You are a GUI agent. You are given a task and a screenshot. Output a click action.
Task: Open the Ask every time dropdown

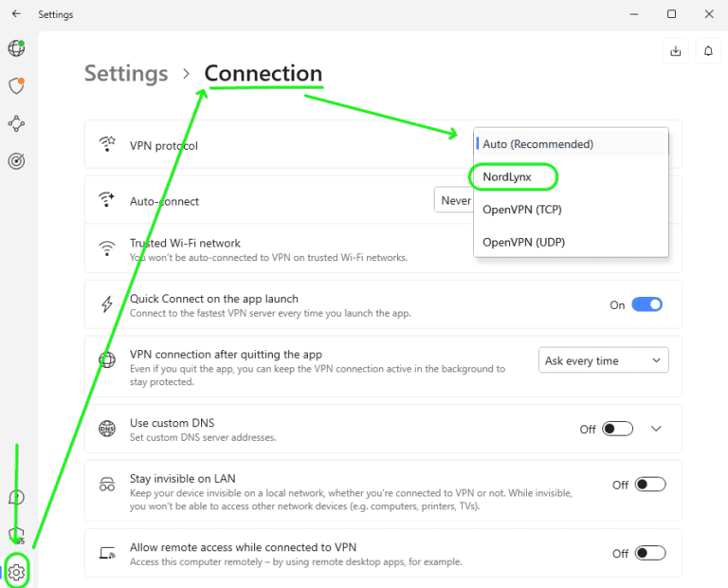coord(603,360)
